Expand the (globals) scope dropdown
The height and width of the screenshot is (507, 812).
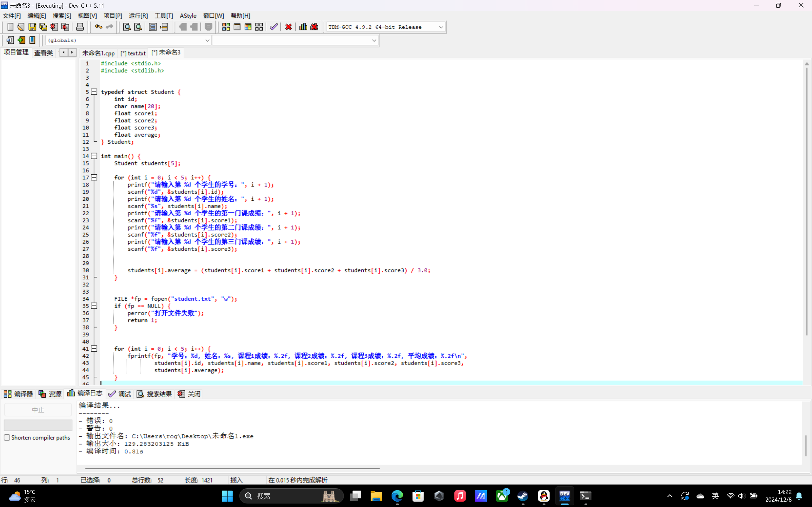pos(207,41)
